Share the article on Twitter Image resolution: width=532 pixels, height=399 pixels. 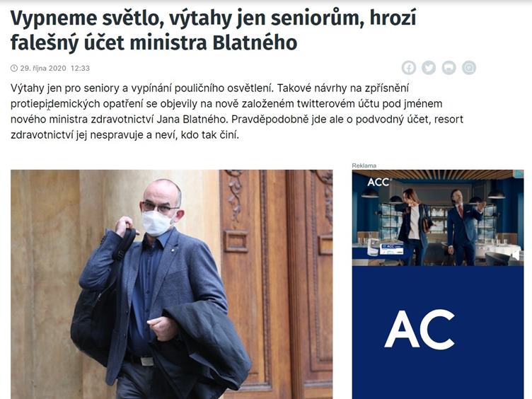click(x=429, y=68)
